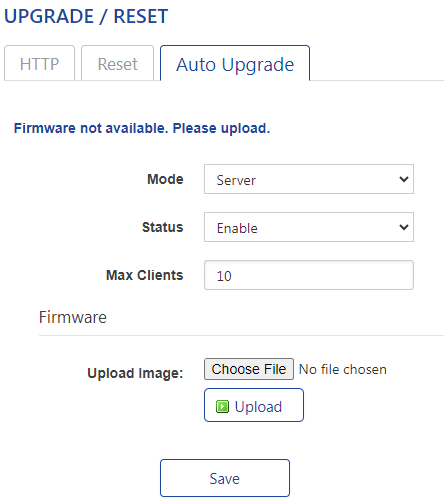Click the Choose File button
Image resolution: width=444 pixels, height=503 pixels.
coord(249,369)
